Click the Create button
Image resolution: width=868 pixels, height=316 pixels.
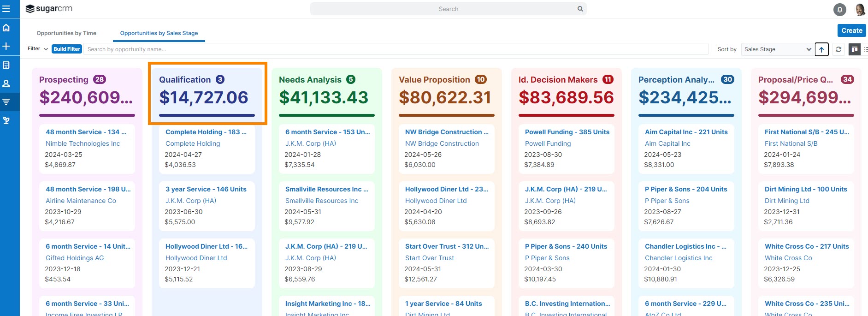point(851,30)
